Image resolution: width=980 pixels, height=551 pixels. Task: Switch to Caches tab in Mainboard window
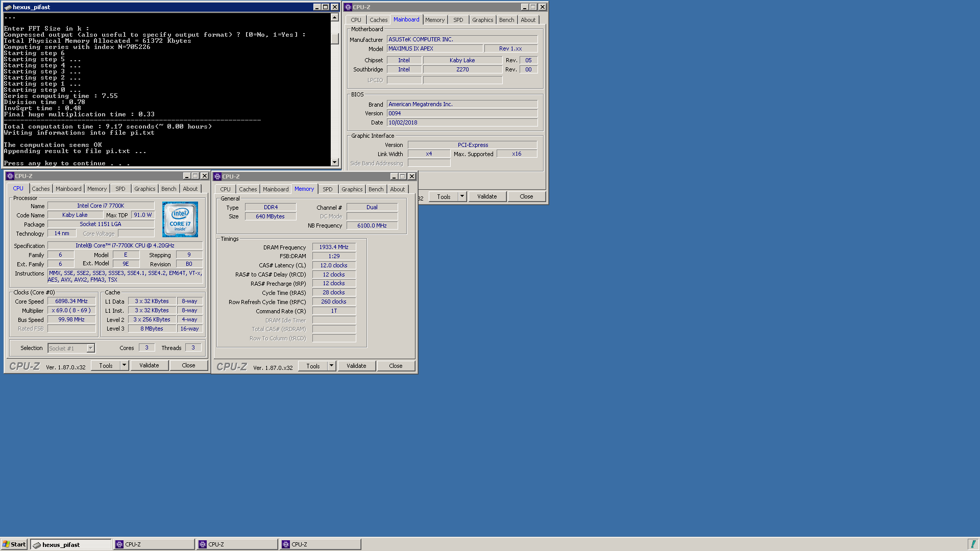[379, 20]
